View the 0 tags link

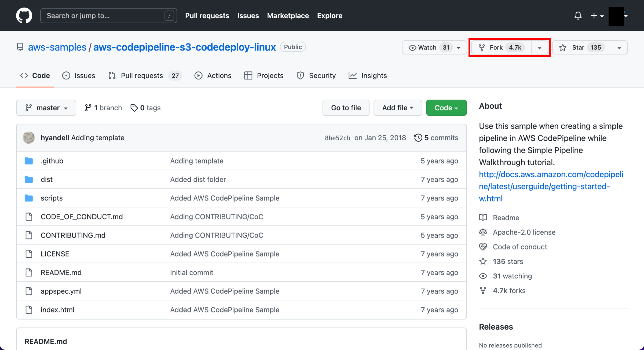pos(145,108)
